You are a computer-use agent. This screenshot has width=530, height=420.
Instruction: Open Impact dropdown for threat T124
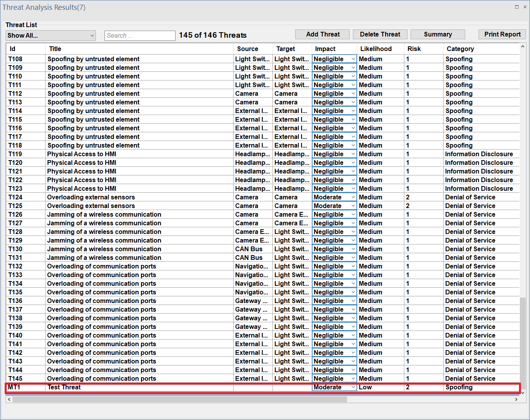point(353,197)
